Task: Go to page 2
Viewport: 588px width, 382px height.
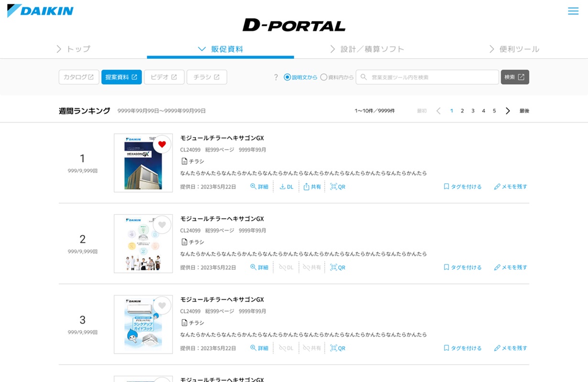Action: (462, 111)
